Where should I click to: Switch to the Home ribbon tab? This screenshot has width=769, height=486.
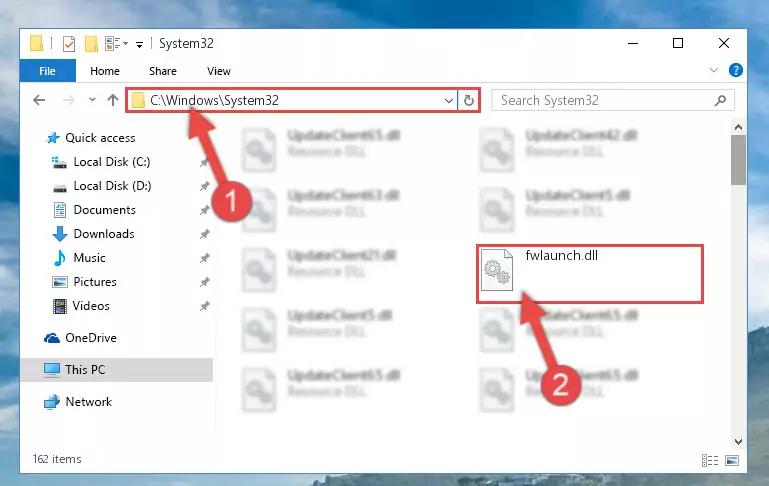tap(104, 71)
